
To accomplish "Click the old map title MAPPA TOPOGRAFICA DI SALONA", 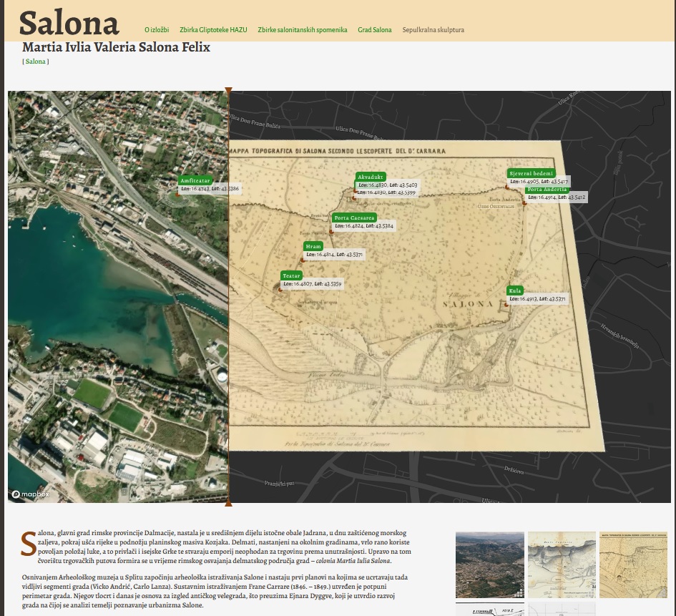I will point(337,151).
